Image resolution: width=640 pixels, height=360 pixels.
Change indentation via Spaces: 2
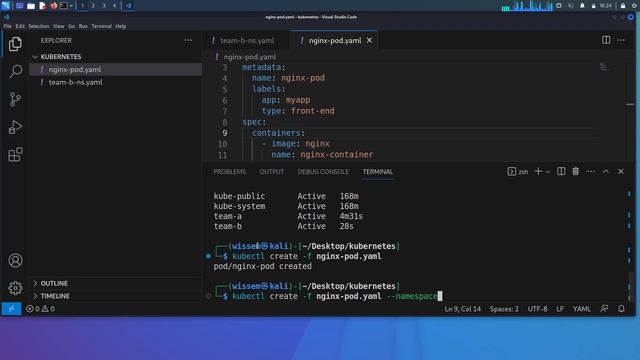coord(504,309)
